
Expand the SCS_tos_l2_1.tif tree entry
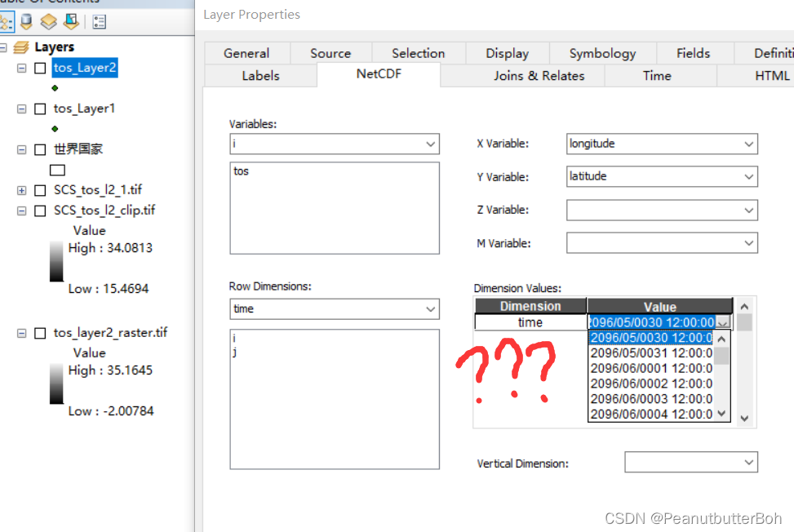(x=20, y=190)
